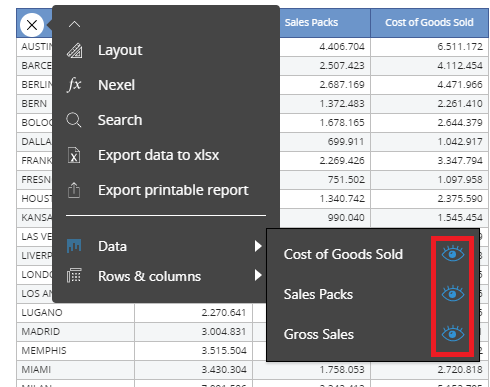This screenshot has height=387, width=490.
Task: Click the Rows & columns grid icon
Action: click(x=74, y=276)
